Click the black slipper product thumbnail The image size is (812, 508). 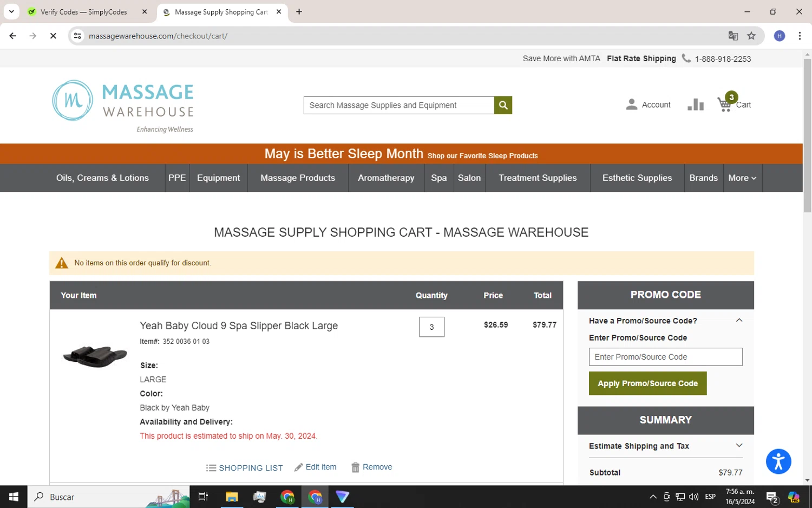(95, 356)
